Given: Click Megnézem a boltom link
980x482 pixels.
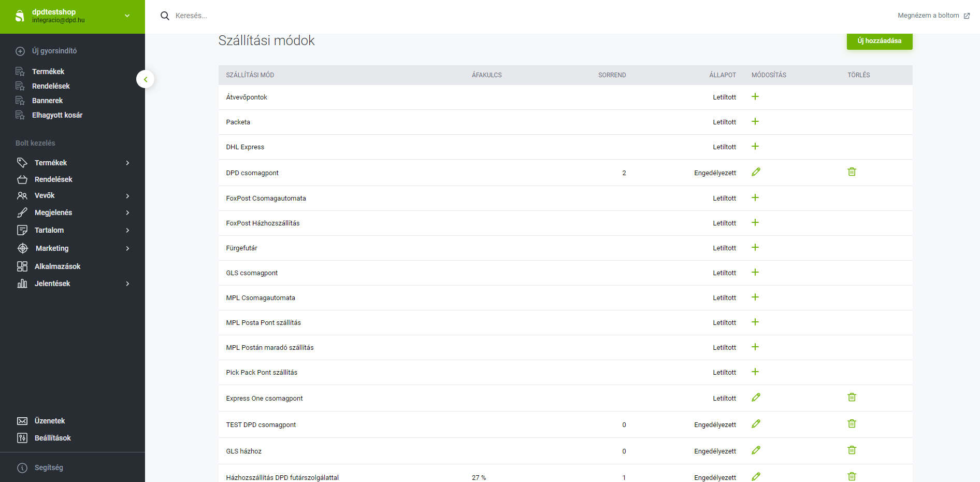Looking at the screenshot, I should [x=933, y=16].
